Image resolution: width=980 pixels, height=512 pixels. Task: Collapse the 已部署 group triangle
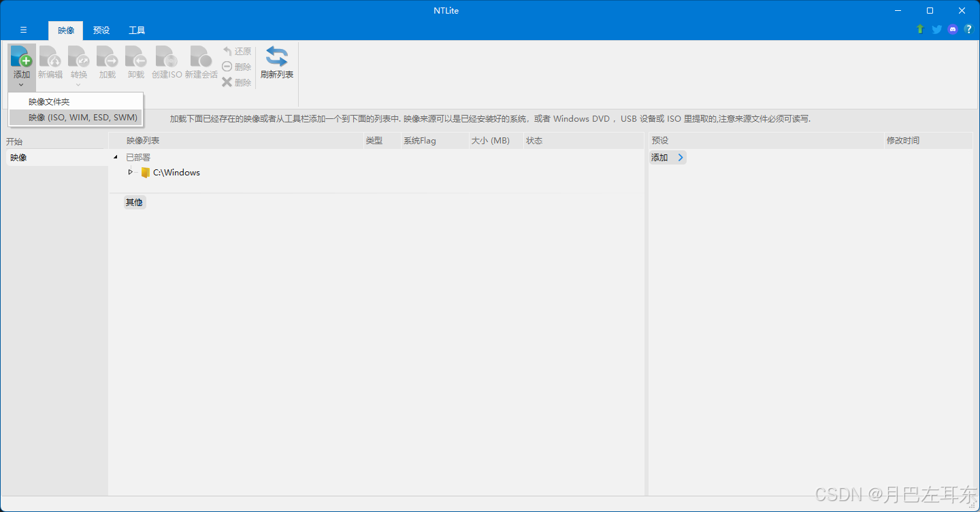click(x=115, y=158)
